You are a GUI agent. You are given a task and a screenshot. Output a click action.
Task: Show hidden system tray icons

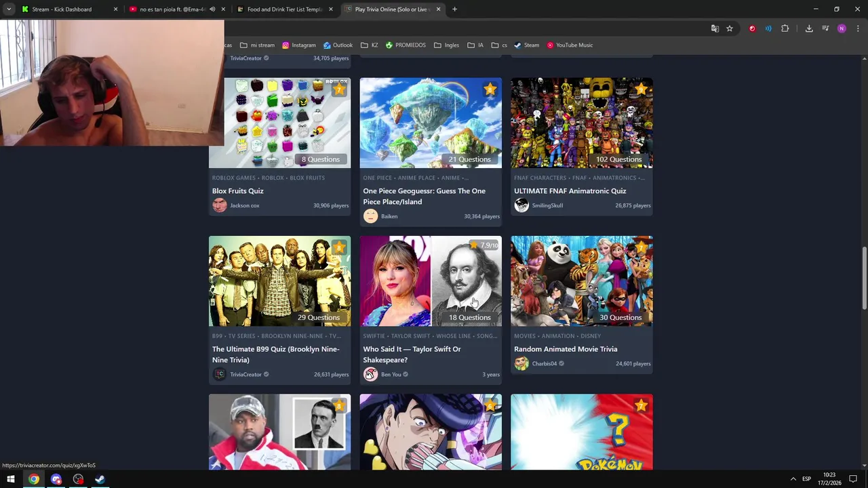(x=793, y=479)
